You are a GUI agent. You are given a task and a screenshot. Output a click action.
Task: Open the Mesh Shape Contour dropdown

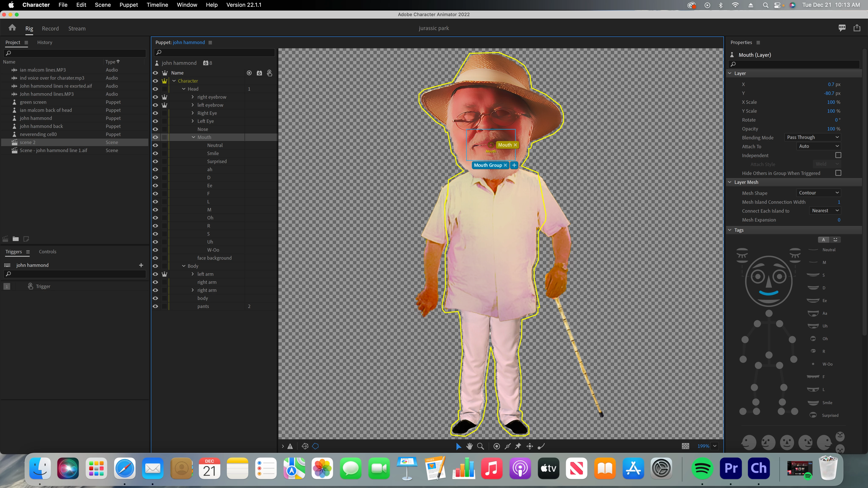[818, 193]
